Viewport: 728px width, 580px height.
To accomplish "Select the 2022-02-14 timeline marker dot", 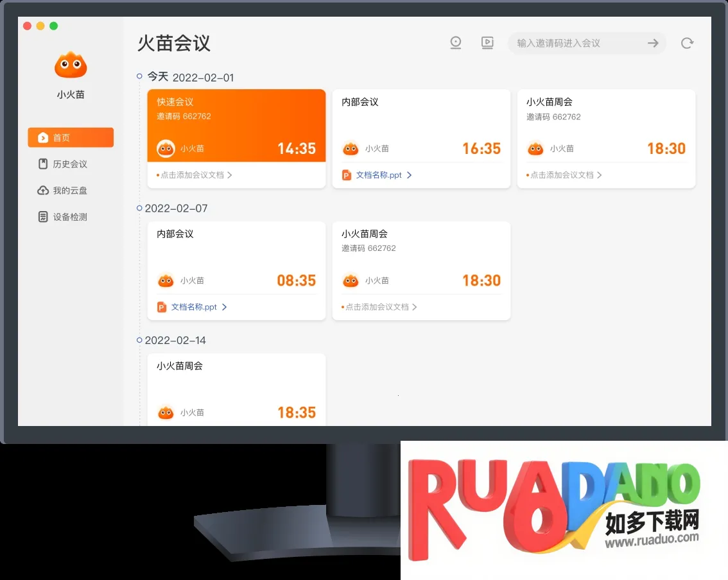I will (139, 340).
